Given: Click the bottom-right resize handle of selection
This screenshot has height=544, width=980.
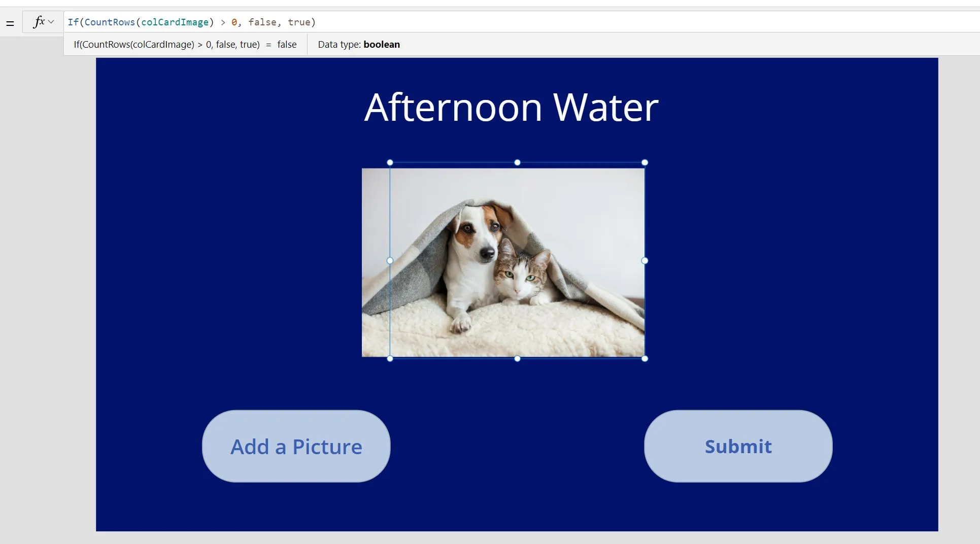Looking at the screenshot, I should pos(645,358).
